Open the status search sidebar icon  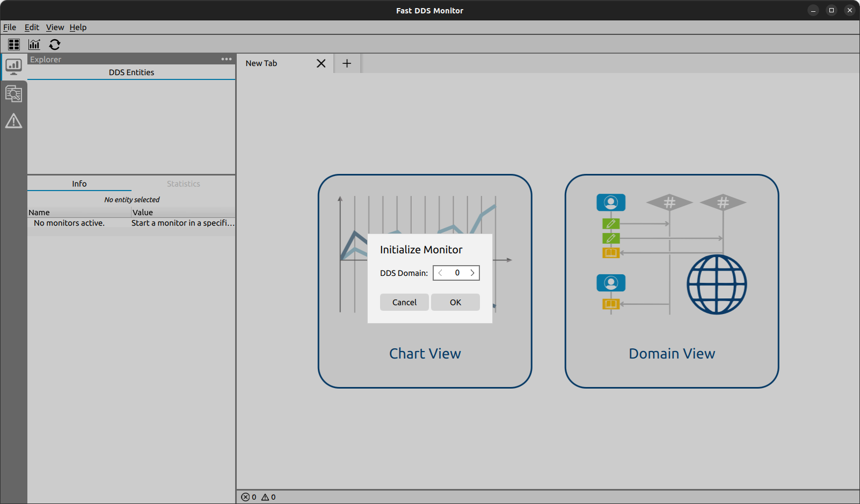pyautogui.click(x=13, y=94)
